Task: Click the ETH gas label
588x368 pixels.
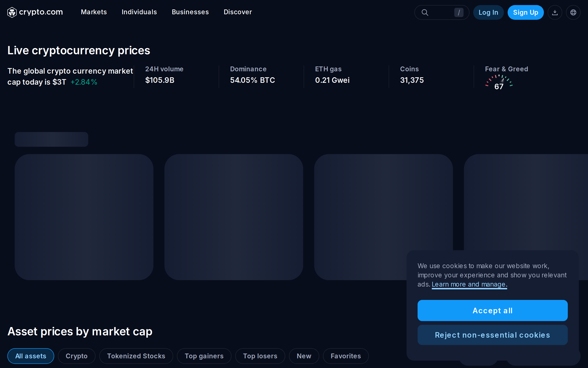Action: click(328, 69)
